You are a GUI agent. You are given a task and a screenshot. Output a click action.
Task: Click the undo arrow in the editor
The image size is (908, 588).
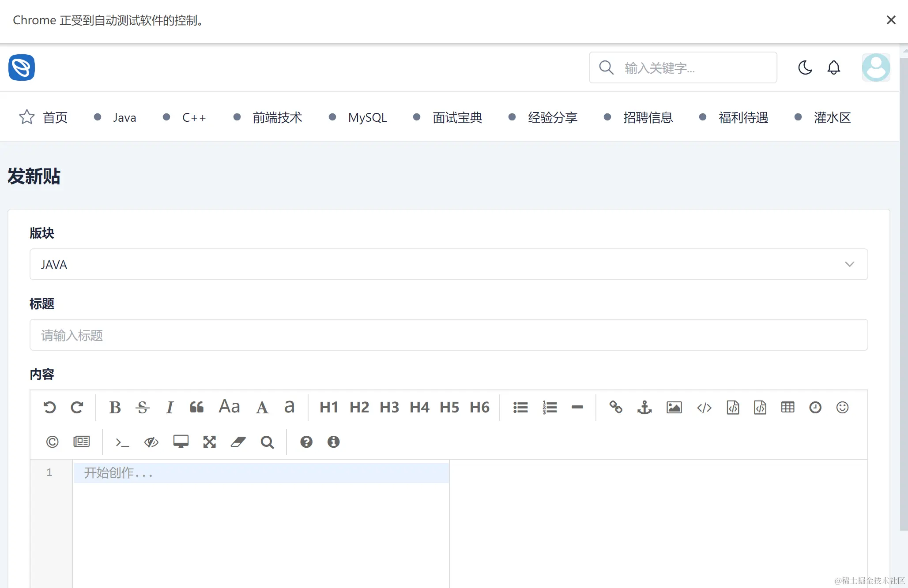coord(49,408)
